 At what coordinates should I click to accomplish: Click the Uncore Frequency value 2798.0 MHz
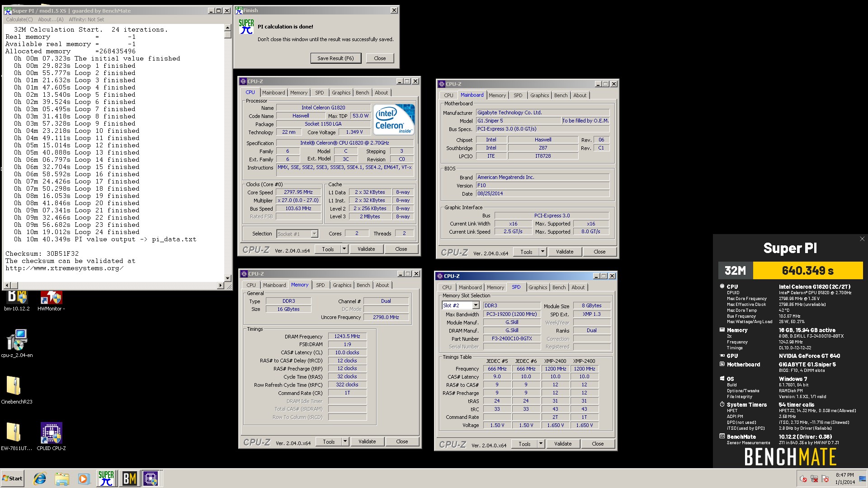point(386,317)
